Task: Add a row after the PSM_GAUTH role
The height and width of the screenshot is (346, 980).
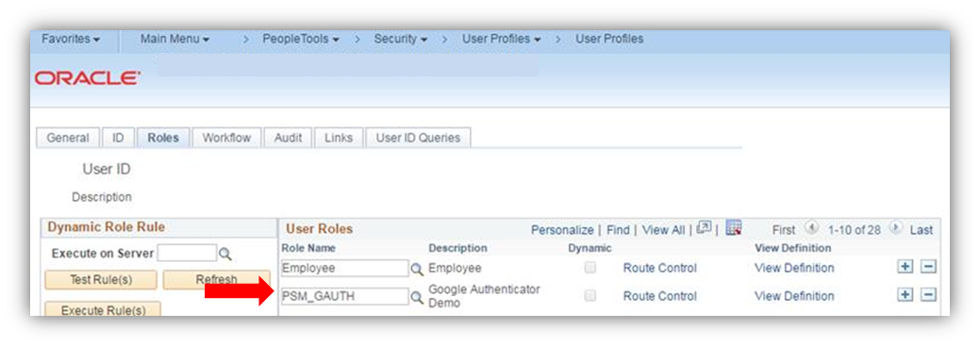Action: coord(905,295)
